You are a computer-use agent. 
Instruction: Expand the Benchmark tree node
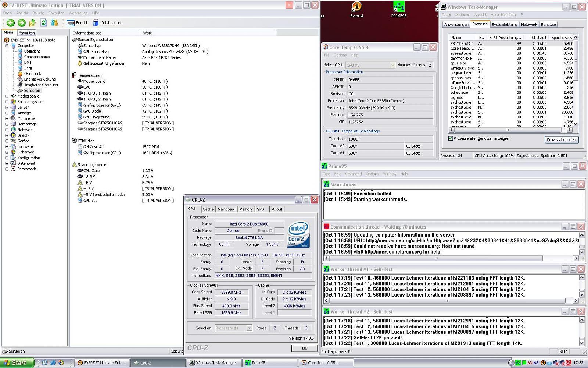click(7, 169)
